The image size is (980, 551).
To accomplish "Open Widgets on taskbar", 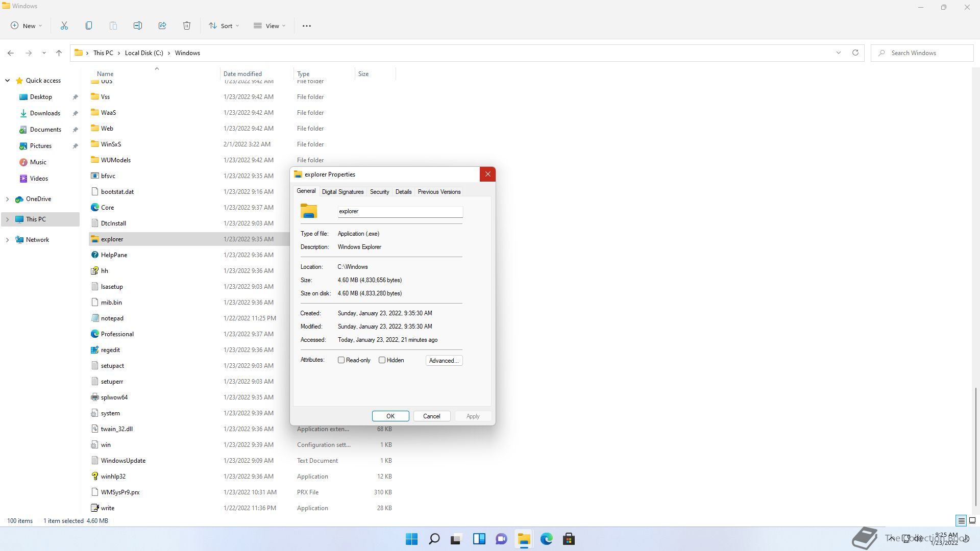I will point(479,539).
